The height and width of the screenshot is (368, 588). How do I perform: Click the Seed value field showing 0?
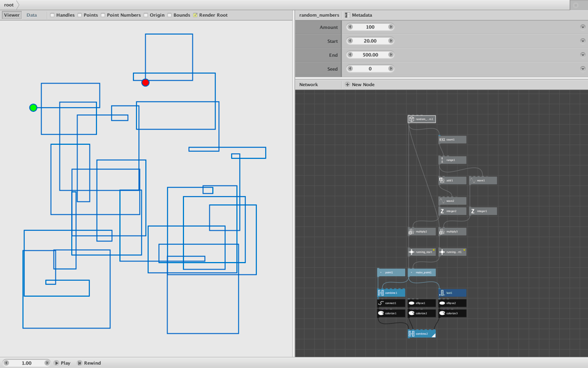[370, 69]
